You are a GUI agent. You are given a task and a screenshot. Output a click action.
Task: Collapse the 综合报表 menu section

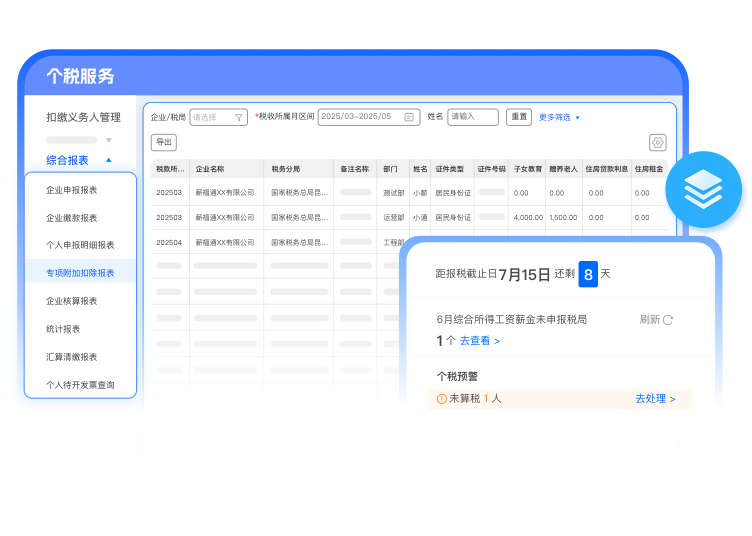(x=109, y=160)
